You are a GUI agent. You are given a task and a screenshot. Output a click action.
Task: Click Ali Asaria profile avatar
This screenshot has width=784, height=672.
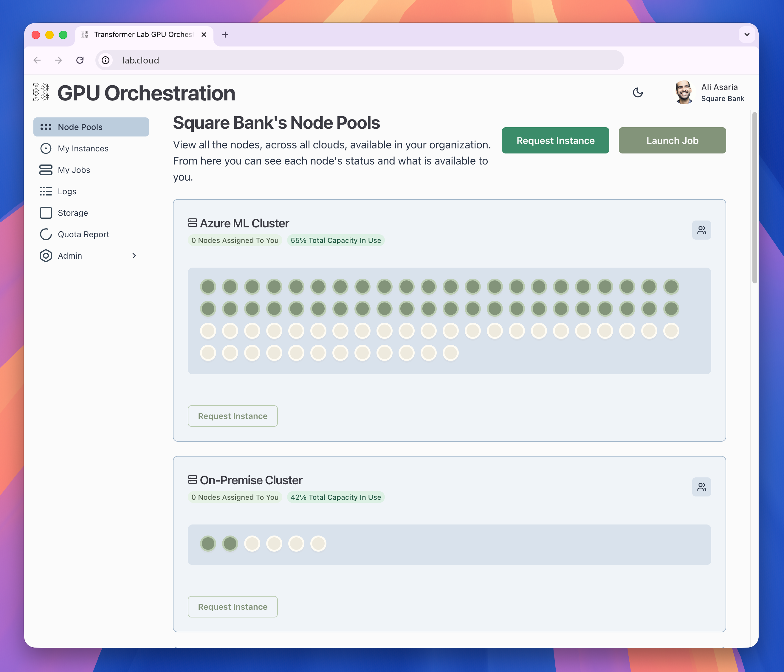point(684,93)
